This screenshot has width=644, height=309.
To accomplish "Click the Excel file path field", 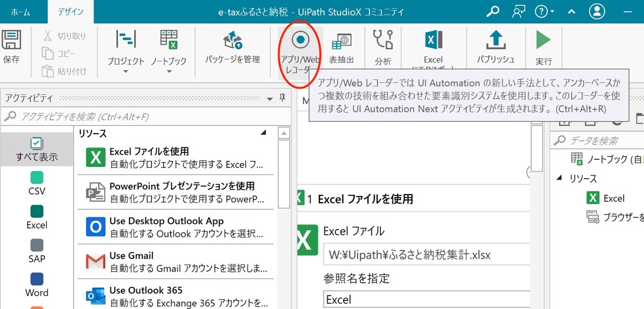I will (x=426, y=255).
